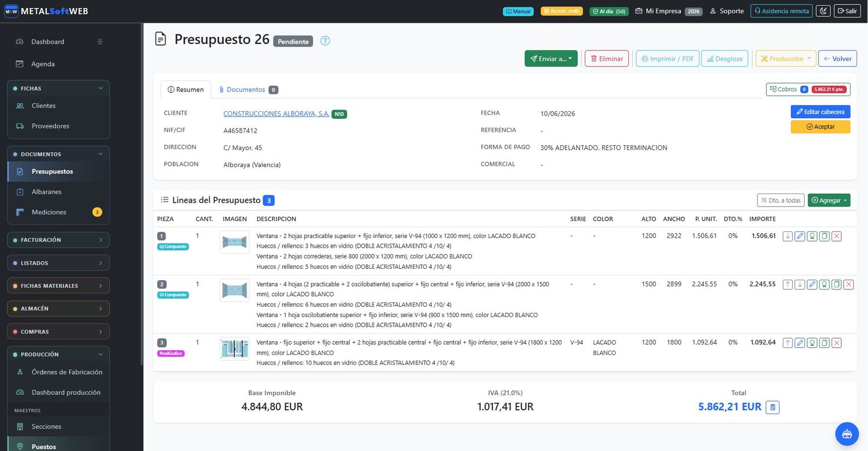
Task: Open the chat assistant bubble
Action: point(846,434)
